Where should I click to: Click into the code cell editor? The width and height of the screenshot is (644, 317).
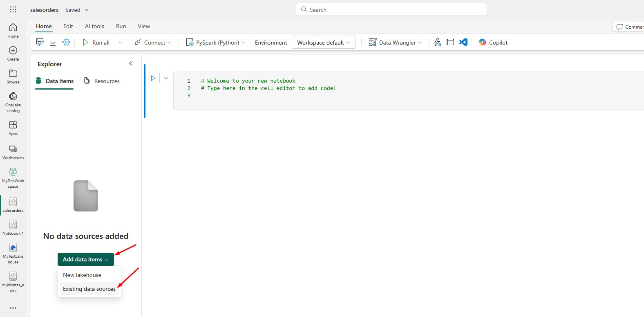click(x=409, y=91)
